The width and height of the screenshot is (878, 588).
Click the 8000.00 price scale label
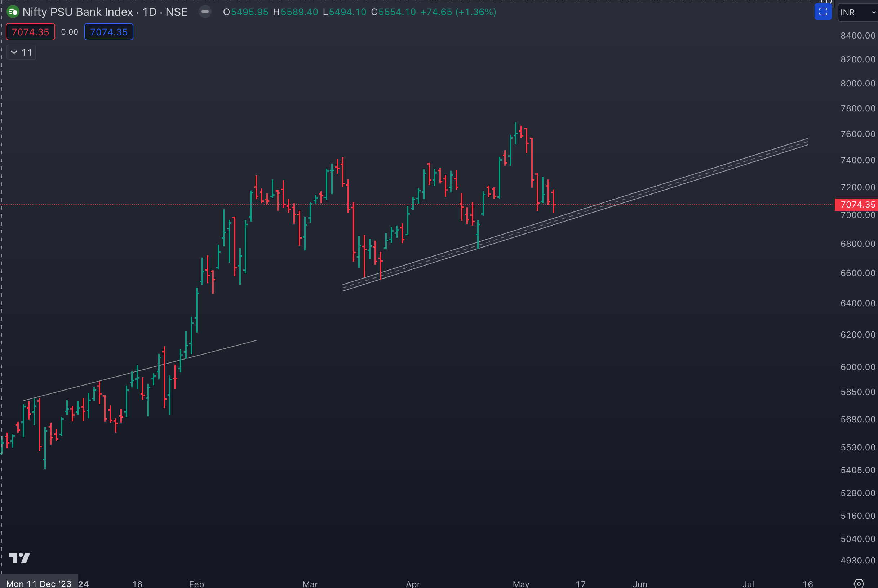pyautogui.click(x=858, y=83)
